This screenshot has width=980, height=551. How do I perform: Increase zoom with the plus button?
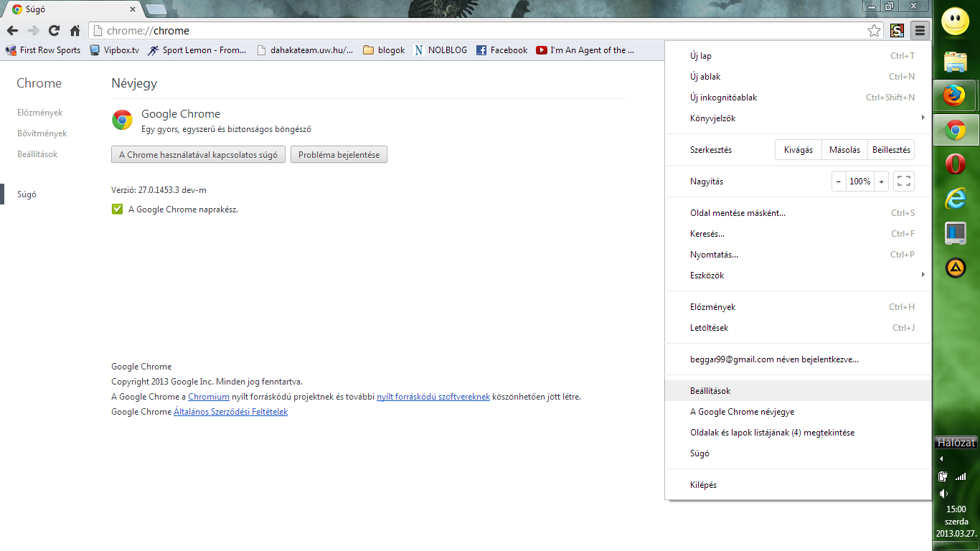[881, 182]
